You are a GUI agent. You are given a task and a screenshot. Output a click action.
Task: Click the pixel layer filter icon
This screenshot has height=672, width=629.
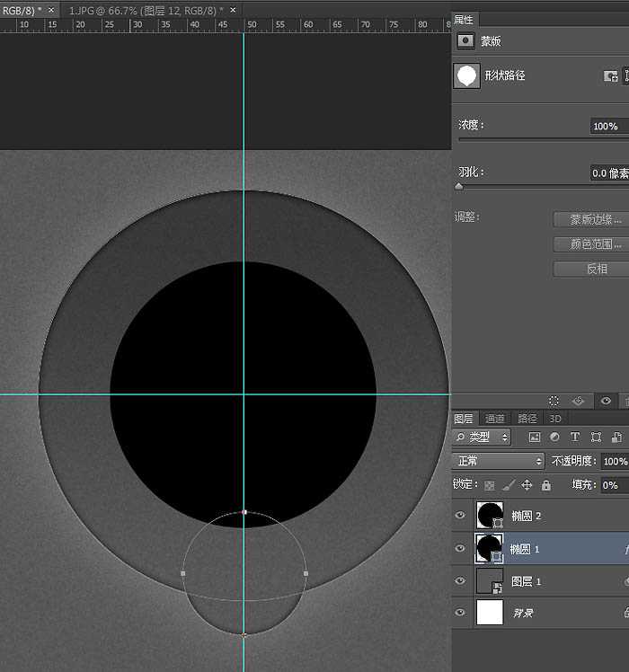(535, 438)
